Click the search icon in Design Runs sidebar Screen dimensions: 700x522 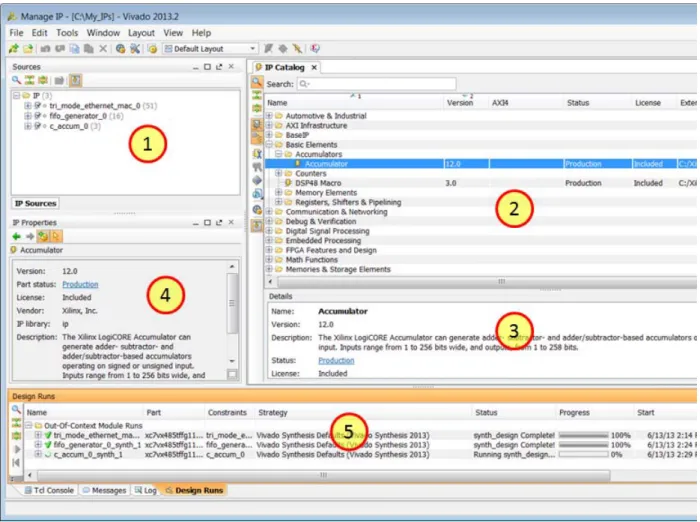click(x=16, y=409)
